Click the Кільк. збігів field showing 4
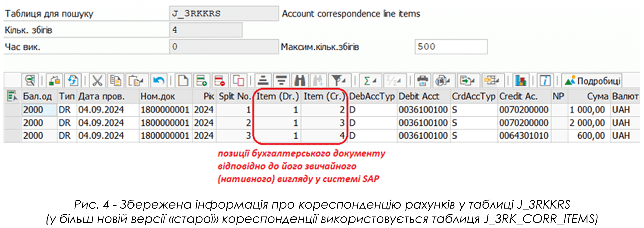This screenshot has width=644, height=228. pos(206,30)
